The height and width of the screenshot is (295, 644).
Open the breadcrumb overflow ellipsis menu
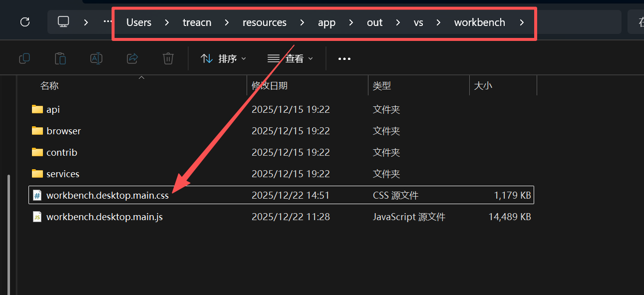[x=106, y=22]
